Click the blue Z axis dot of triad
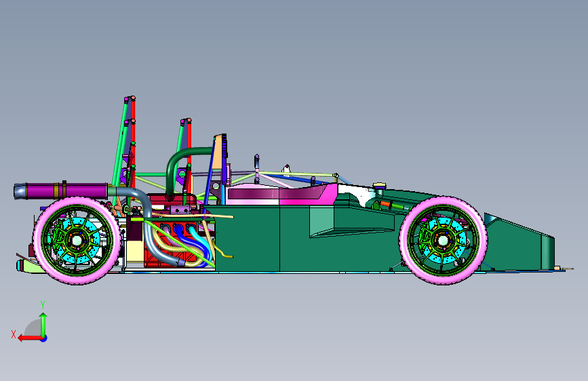 click(44, 338)
